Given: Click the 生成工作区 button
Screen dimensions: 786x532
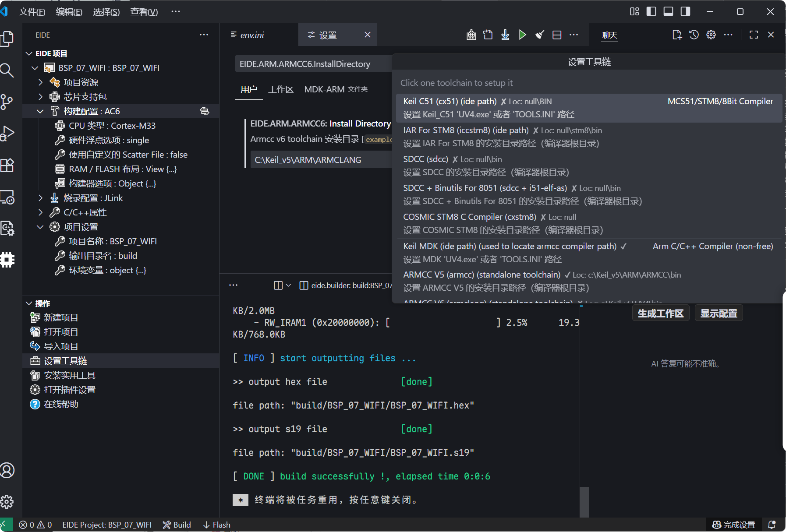Looking at the screenshot, I should coord(661,313).
